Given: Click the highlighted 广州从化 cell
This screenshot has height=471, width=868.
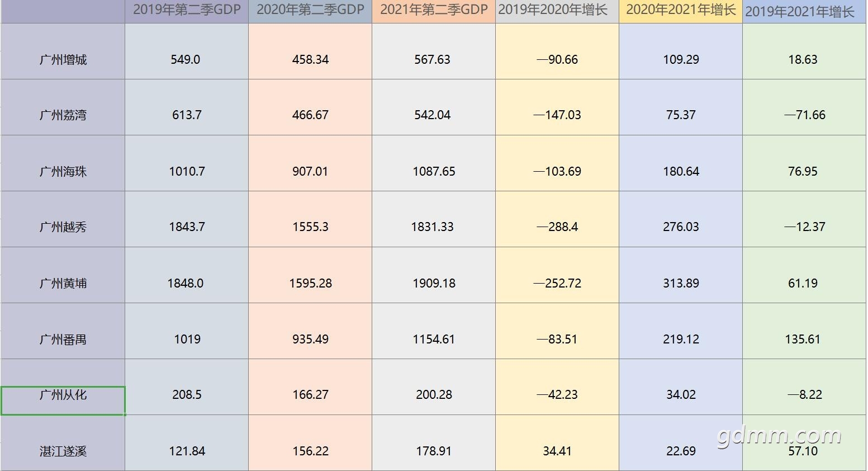Looking at the screenshot, I should tap(63, 401).
